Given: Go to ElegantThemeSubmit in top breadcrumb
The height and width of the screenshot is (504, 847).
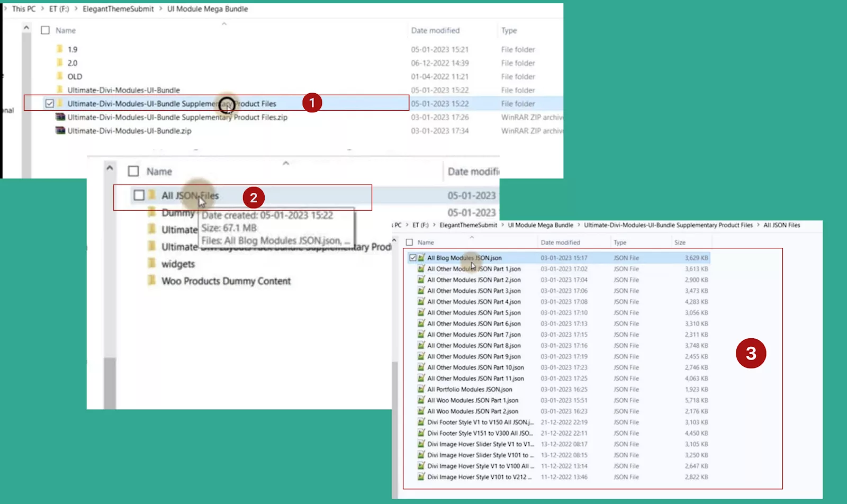Looking at the screenshot, I should coord(118,8).
